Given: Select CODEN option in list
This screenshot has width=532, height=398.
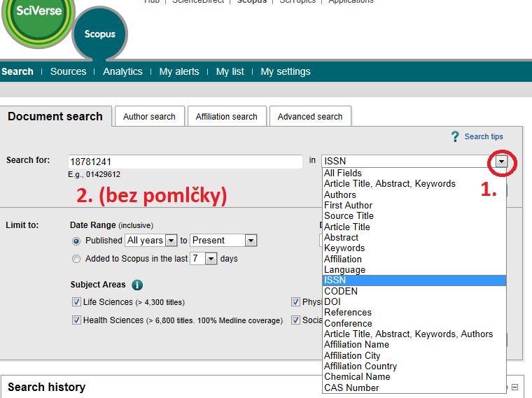Looking at the screenshot, I should (414, 291).
